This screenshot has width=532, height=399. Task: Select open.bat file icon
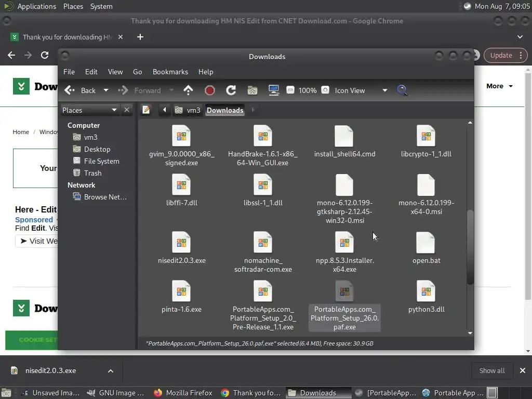click(x=426, y=242)
